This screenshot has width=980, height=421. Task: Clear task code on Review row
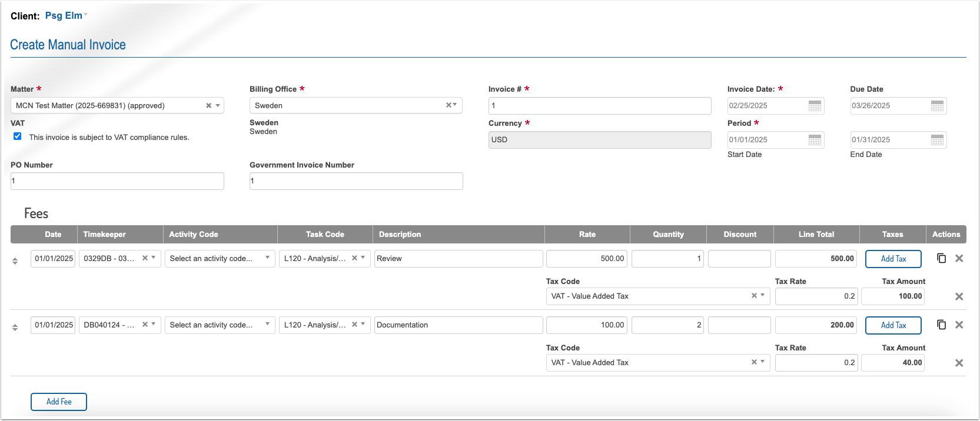coord(354,258)
